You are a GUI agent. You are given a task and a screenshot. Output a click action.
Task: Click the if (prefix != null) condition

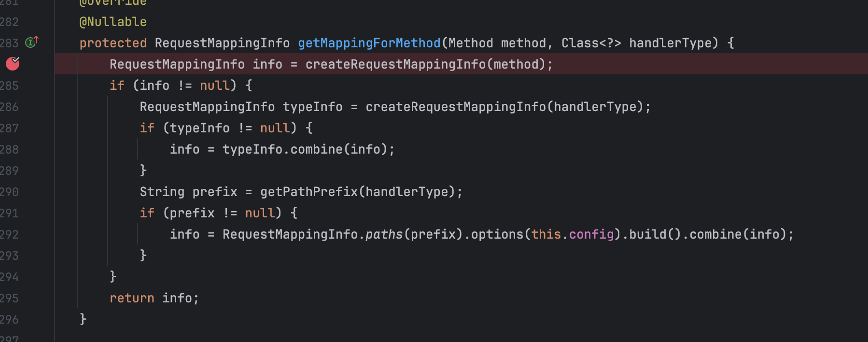210,213
